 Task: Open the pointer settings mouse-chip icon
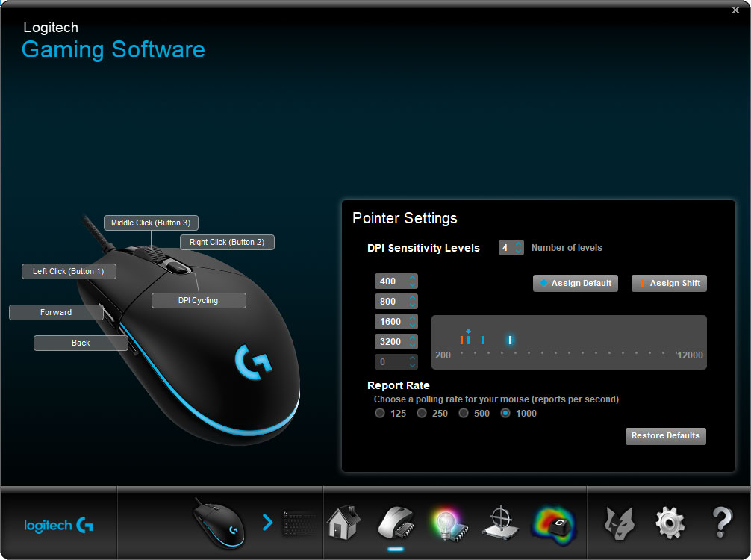click(396, 523)
